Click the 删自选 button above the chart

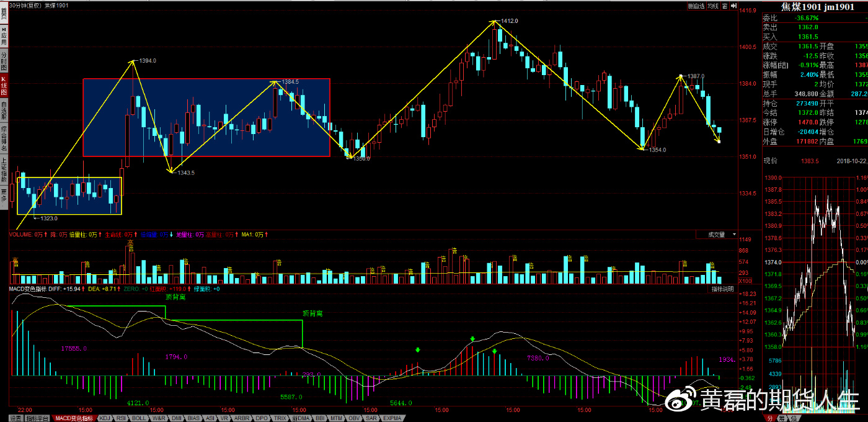point(696,6)
